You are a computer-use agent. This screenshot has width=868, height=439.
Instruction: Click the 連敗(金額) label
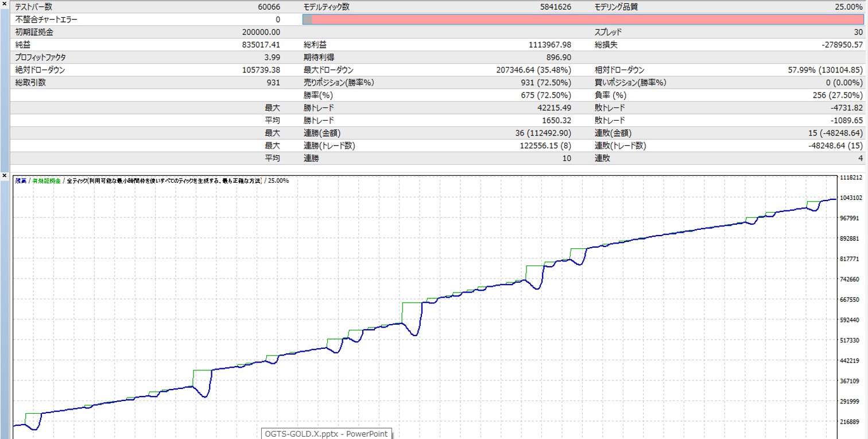click(614, 133)
